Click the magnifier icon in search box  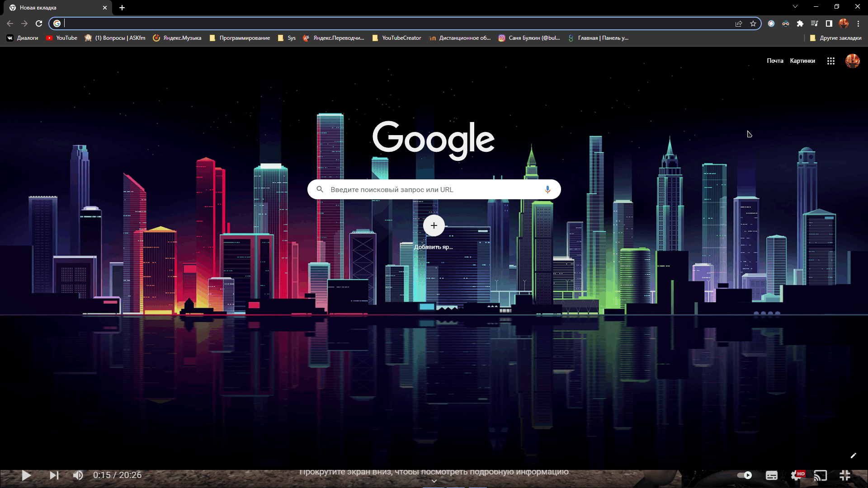[320, 189]
